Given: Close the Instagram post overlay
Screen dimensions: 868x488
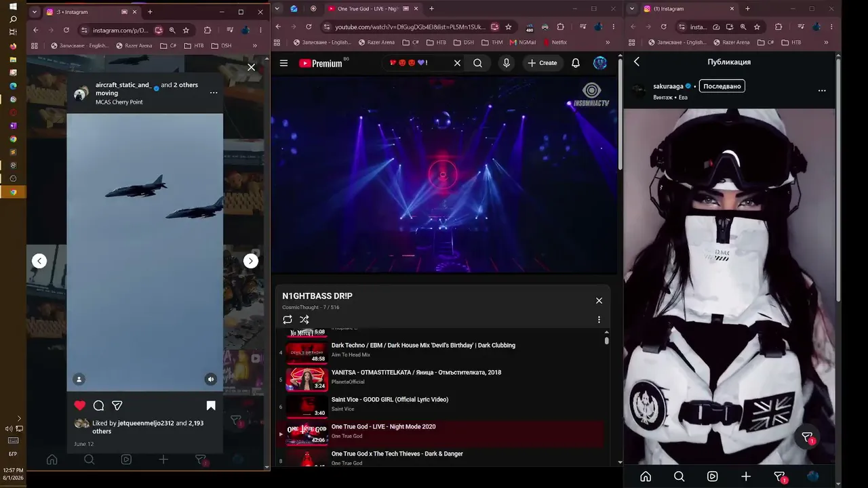Looking at the screenshot, I should pos(252,67).
